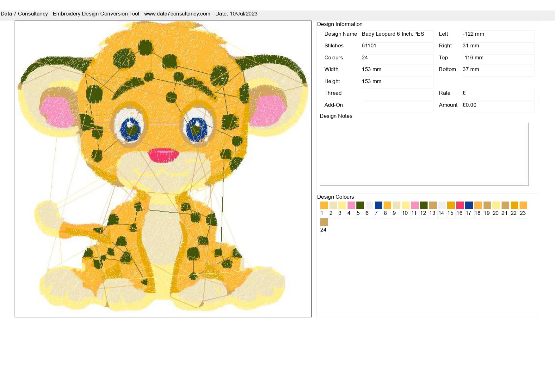
Task: Click the Colours label
Action: (x=334, y=57)
